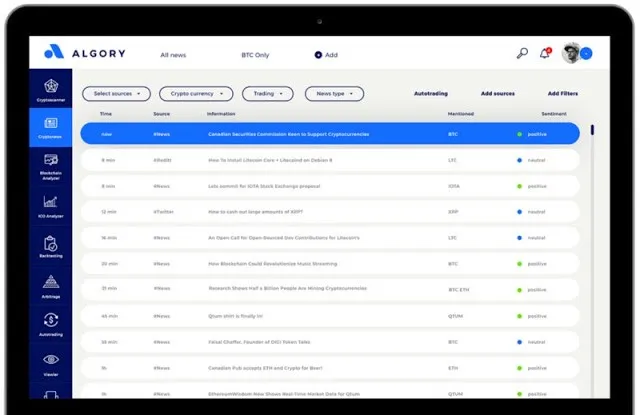Click 'neutral' sentiment in the #Reddit row
This screenshot has height=415, width=640.
(536, 160)
